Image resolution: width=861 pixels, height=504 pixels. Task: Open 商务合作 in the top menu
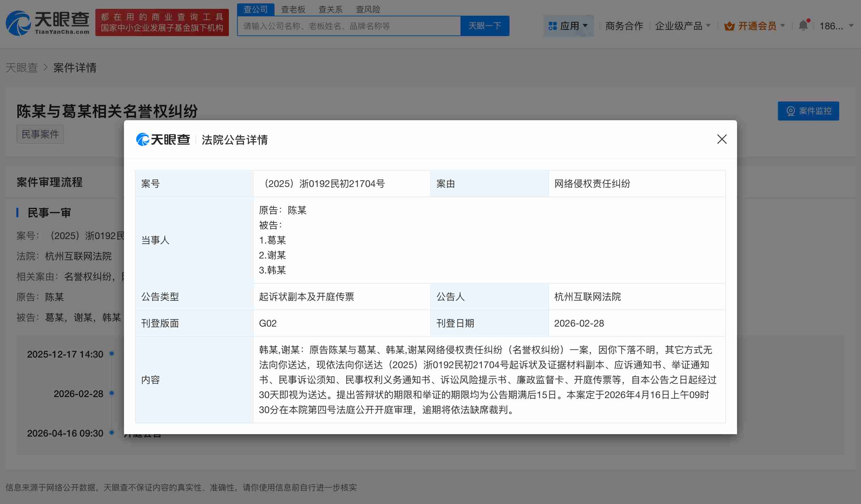624,26
